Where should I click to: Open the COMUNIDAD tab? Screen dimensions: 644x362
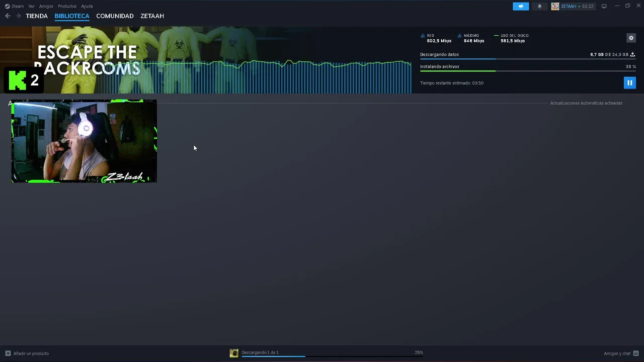115,16
